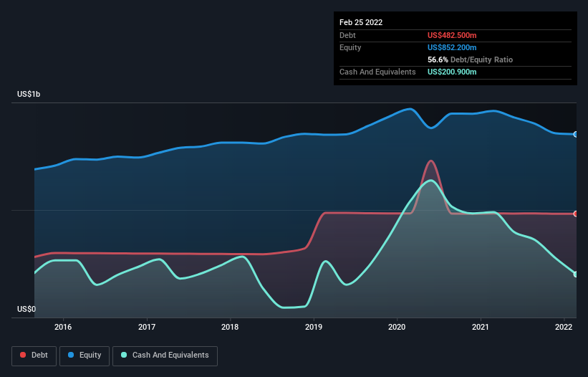Viewport: 588px width, 377px height.
Task: Click the blue Equity legend dot
Action: [x=71, y=355]
